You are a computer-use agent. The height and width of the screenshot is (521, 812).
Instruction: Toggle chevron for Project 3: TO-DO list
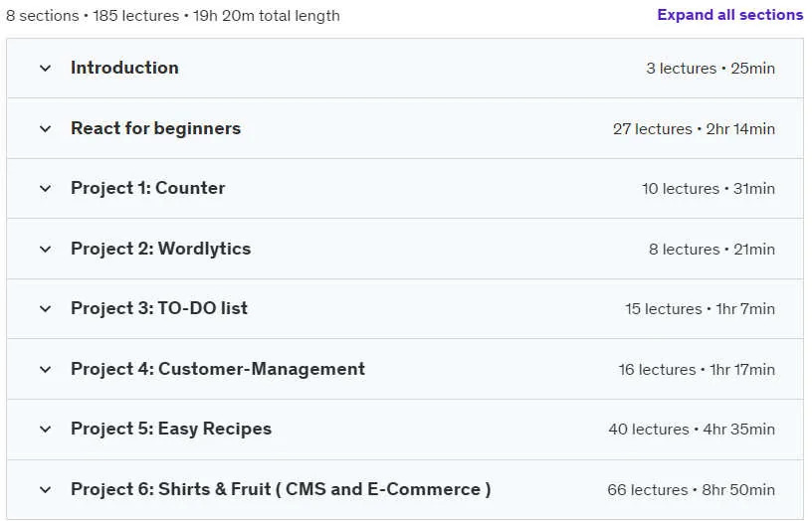46,309
